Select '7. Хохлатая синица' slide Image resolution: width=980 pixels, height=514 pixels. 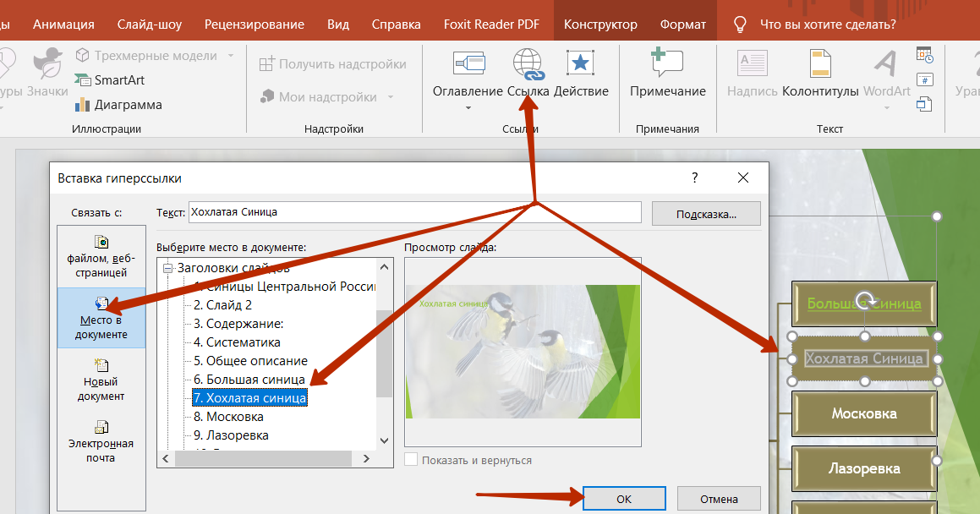coord(249,398)
